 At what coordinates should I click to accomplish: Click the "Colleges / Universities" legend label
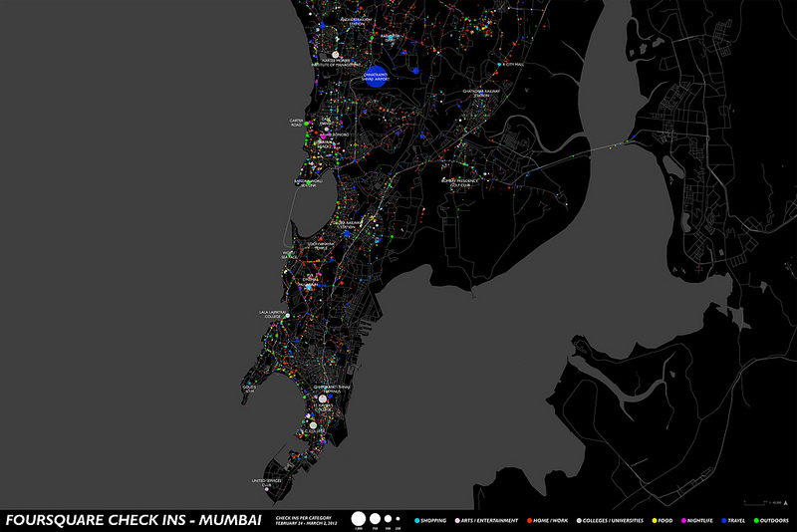tap(613, 520)
